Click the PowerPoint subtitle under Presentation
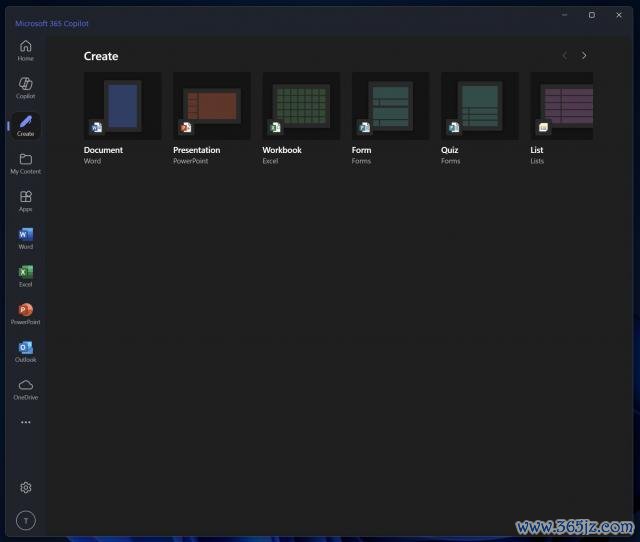Image resolution: width=640 pixels, height=542 pixels. [191, 161]
